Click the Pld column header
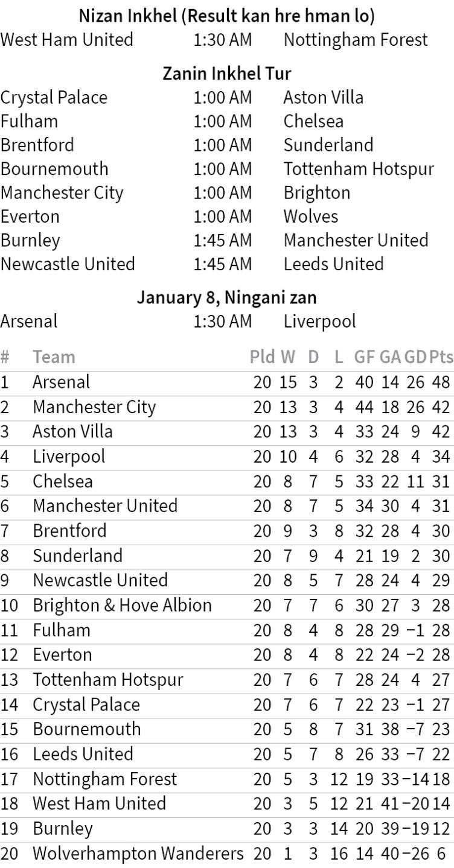This screenshot has width=454, height=868. click(262, 357)
